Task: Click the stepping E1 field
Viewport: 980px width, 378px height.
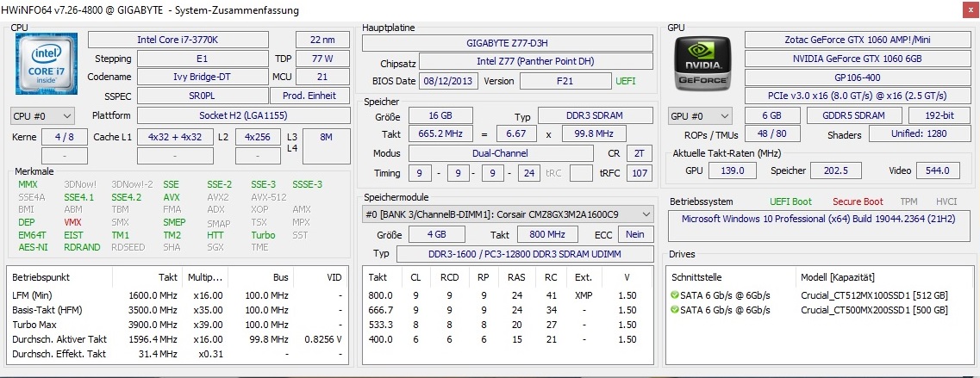Action: 202,59
